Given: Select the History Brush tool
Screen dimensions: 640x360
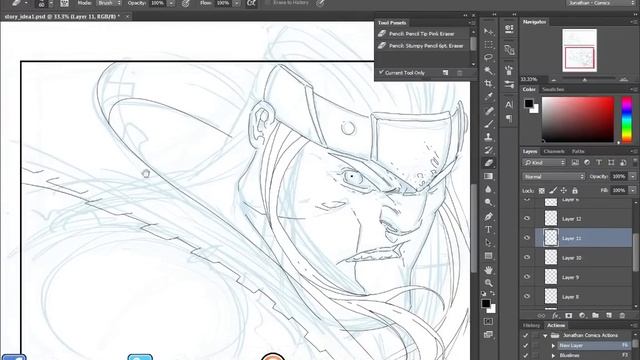Looking at the screenshot, I should click(x=488, y=150).
